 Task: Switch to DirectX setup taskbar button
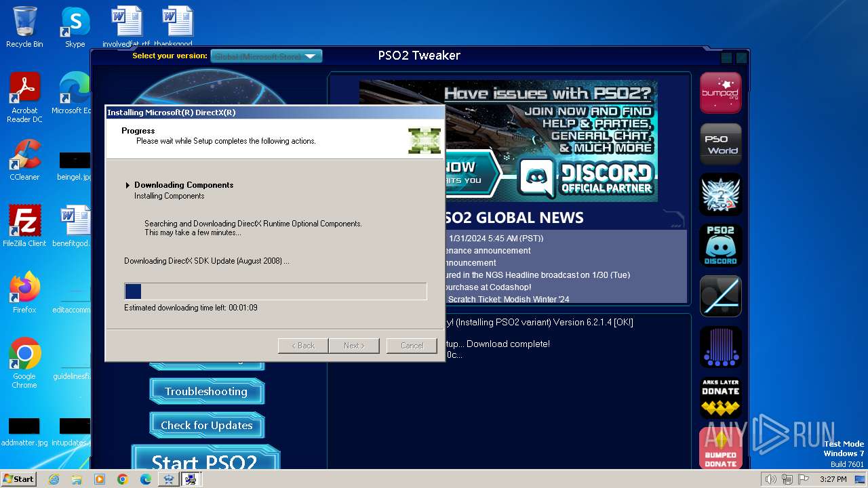191,479
